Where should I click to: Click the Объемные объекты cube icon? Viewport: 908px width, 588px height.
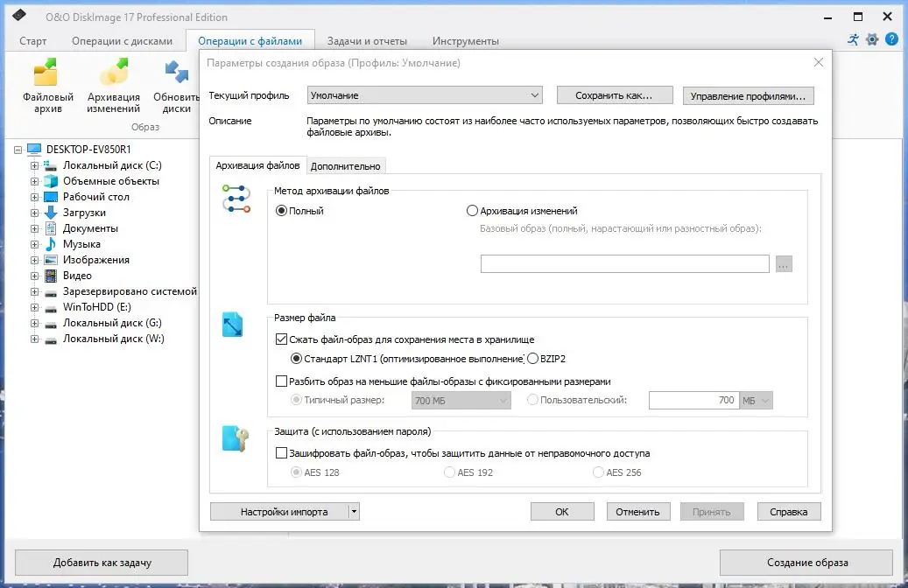point(51,181)
